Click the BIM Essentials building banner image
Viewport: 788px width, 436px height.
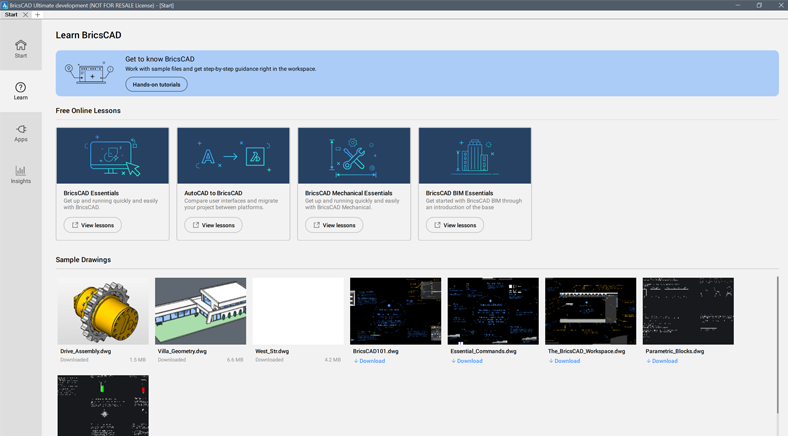(475, 156)
